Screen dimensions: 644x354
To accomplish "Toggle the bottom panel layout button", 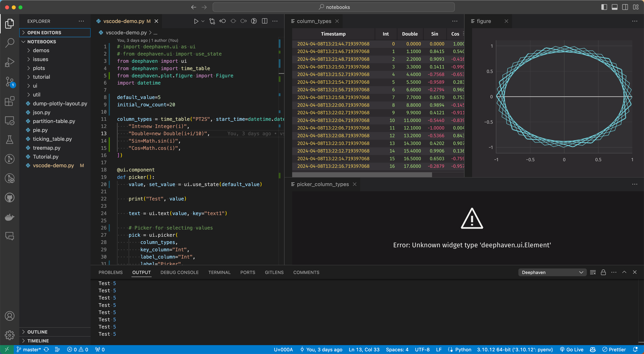I will tap(614, 7).
